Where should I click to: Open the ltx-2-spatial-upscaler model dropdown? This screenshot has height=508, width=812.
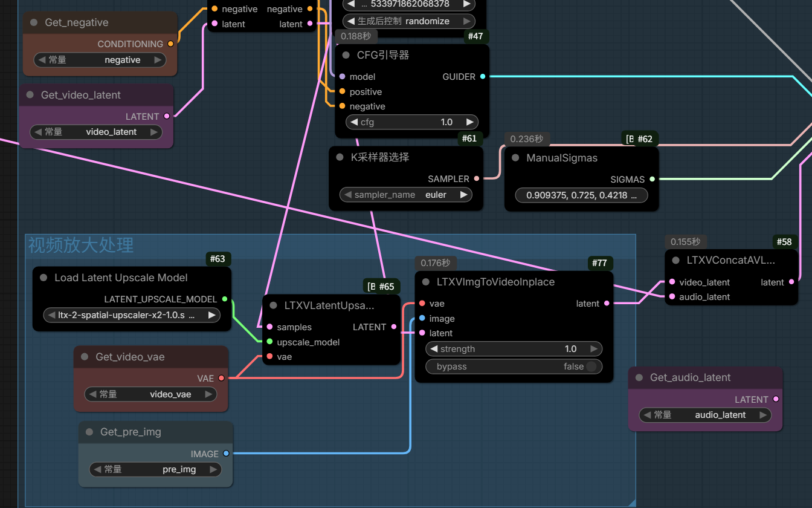click(x=132, y=315)
